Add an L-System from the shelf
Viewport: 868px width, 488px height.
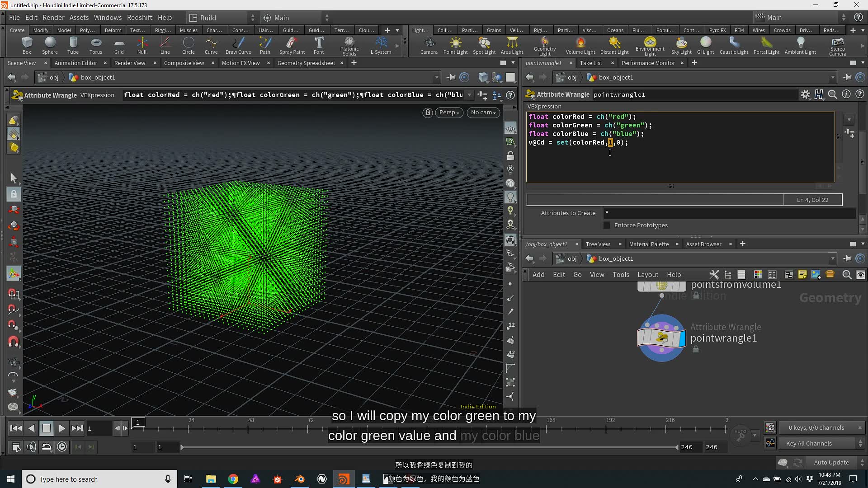pos(381,45)
